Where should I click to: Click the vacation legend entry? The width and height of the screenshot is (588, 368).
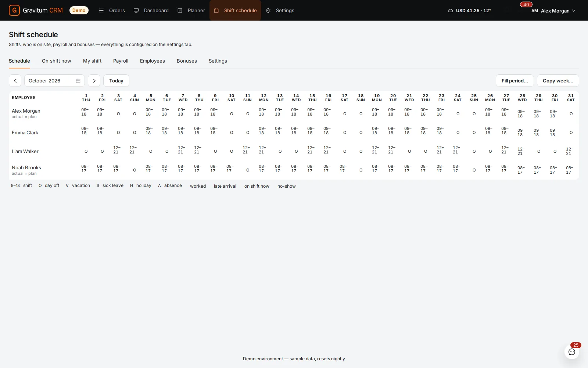click(78, 185)
